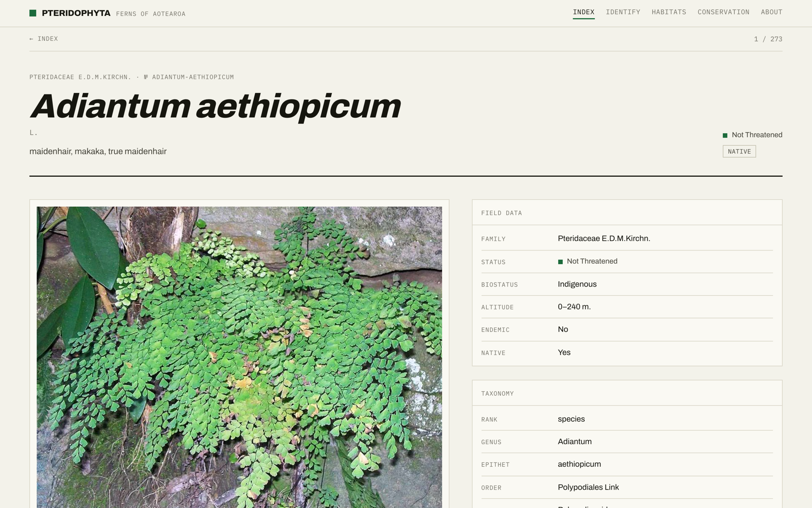
Task: Visit the About navigation tab
Action: click(x=771, y=12)
